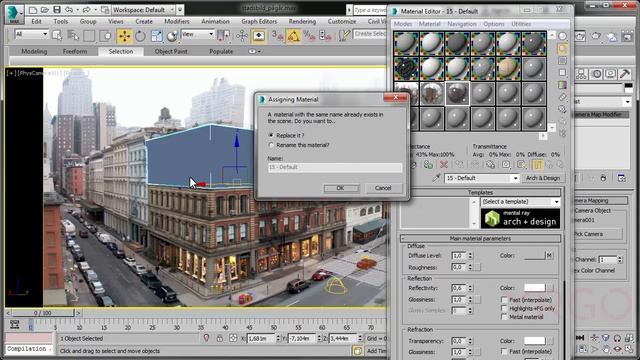Click Assign Material to Selection icon
This screenshot has width=640, height=360.
428,164
